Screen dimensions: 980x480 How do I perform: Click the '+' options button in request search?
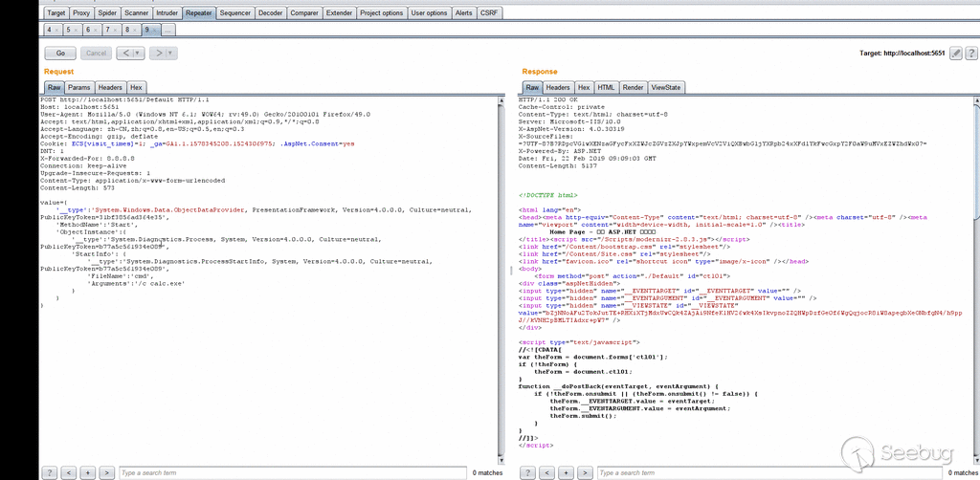coord(87,472)
